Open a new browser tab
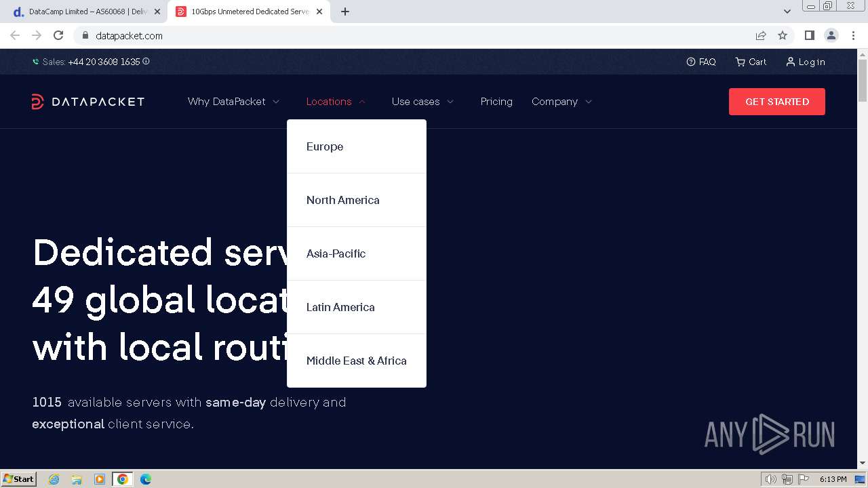Screen dimensions: 868x488 tap(344, 12)
